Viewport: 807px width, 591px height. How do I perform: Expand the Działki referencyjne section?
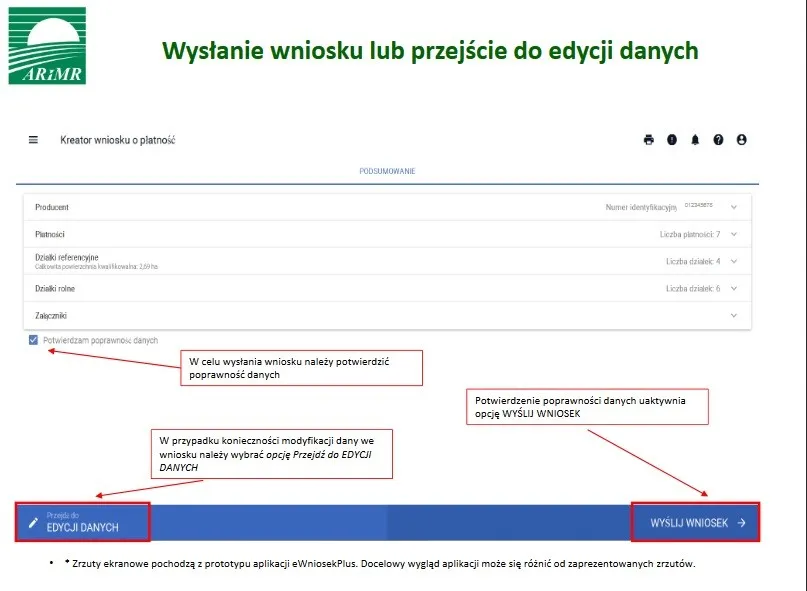tap(733, 260)
